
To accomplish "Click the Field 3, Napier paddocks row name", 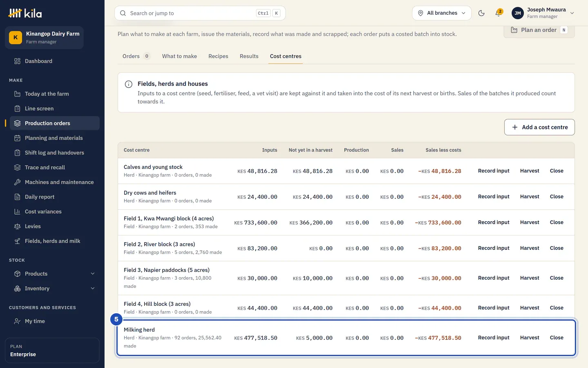I will 167,270.
